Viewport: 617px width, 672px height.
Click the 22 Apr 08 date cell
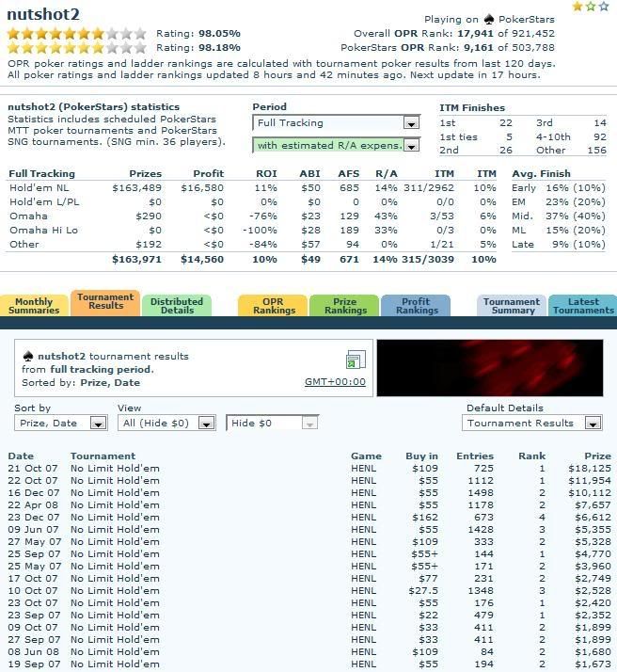pyautogui.click(x=33, y=505)
